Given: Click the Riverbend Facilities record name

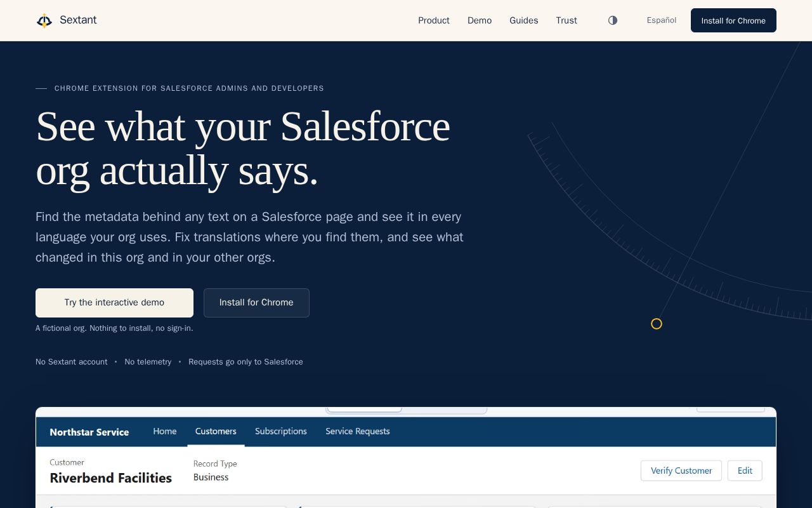Looking at the screenshot, I should click(111, 478).
